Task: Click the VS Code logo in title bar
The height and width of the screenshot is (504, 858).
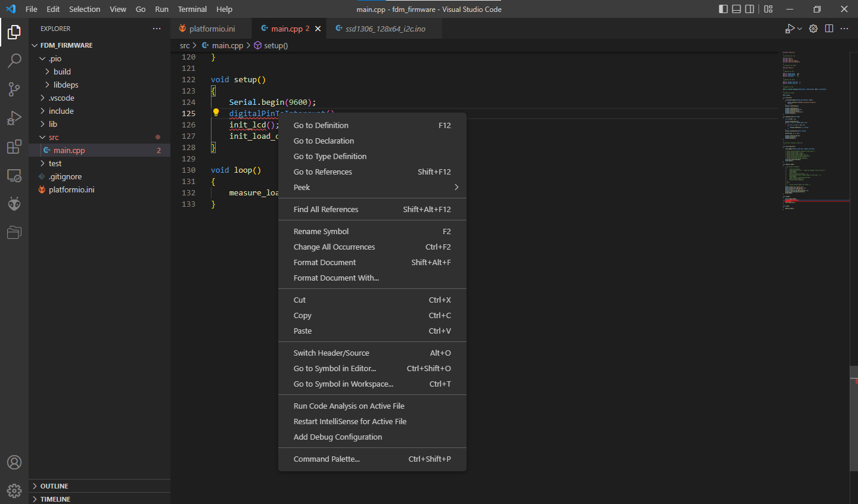Action: [11, 9]
